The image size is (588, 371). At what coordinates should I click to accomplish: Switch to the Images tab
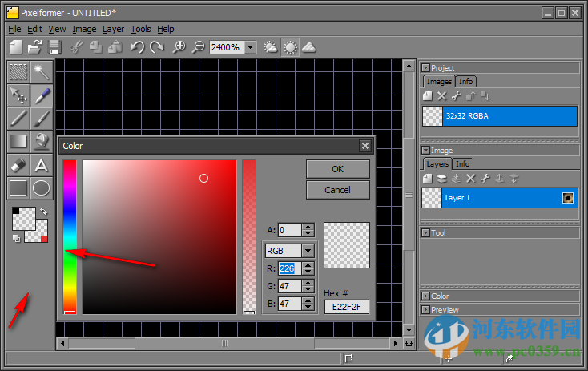pos(439,81)
